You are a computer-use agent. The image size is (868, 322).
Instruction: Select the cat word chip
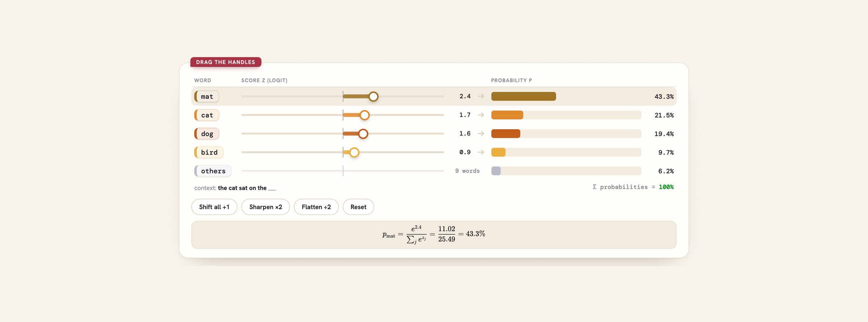point(207,115)
